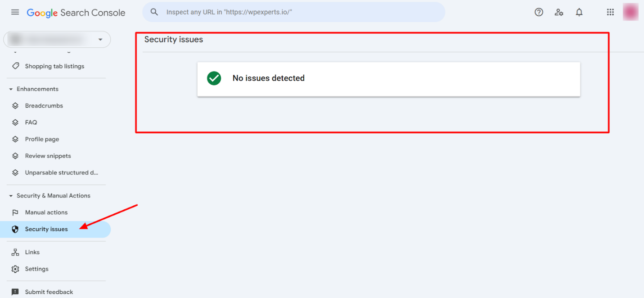
Task: Click the green no issues checkmark
Action: point(214,78)
